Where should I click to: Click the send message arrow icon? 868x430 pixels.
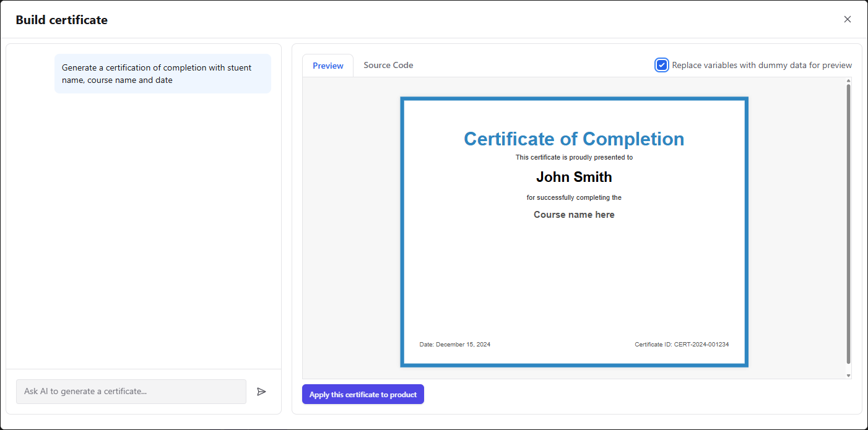[x=261, y=392]
